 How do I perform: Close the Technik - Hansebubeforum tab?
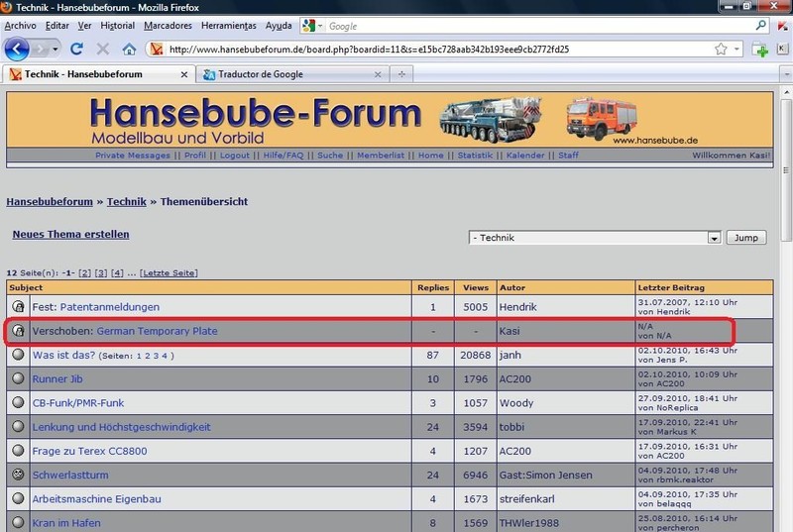pos(184,74)
